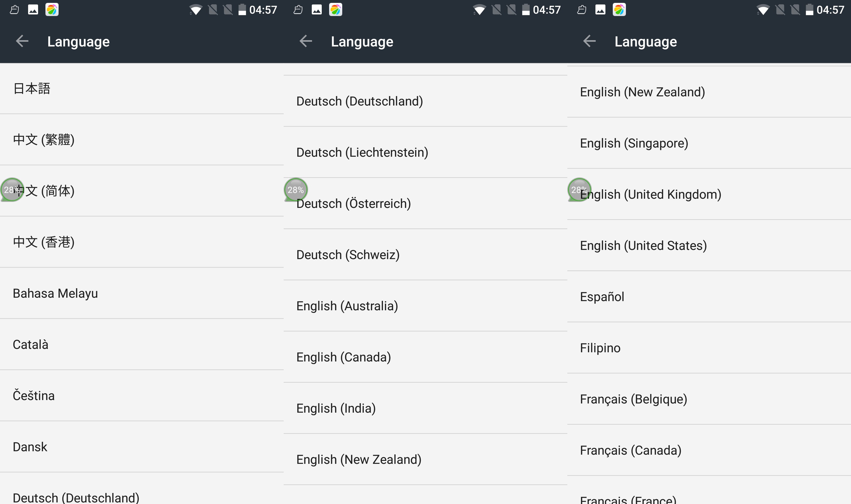Image resolution: width=851 pixels, height=504 pixels.
Task: Select Deutsch (Liechtenstein)
Action: click(x=425, y=152)
